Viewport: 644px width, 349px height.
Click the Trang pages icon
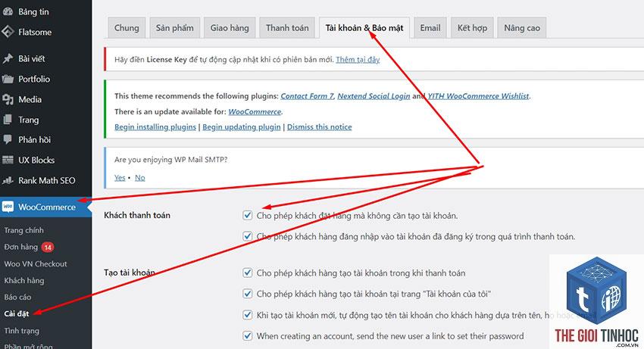click(x=8, y=120)
